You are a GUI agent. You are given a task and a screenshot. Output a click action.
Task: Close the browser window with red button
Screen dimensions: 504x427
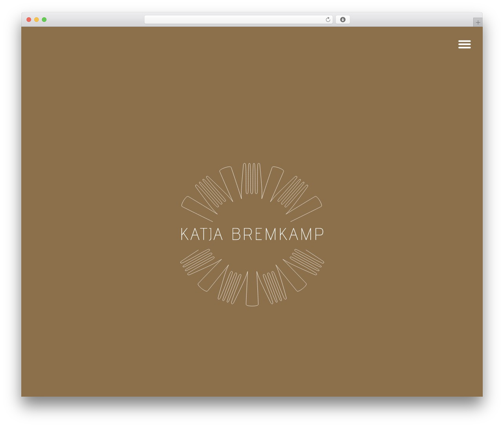pyautogui.click(x=29, y=20)
